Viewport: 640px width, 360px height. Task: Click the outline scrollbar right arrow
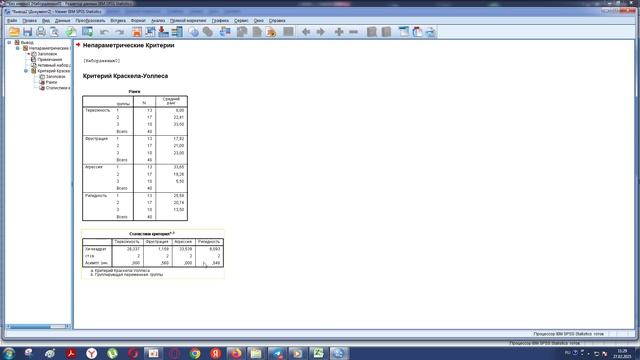click(68, 327)
